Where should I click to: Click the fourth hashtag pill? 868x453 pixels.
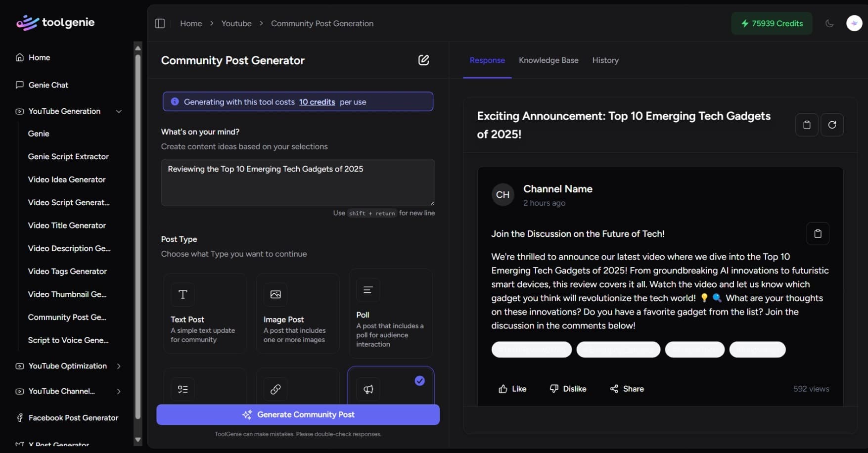pos(757,350)
